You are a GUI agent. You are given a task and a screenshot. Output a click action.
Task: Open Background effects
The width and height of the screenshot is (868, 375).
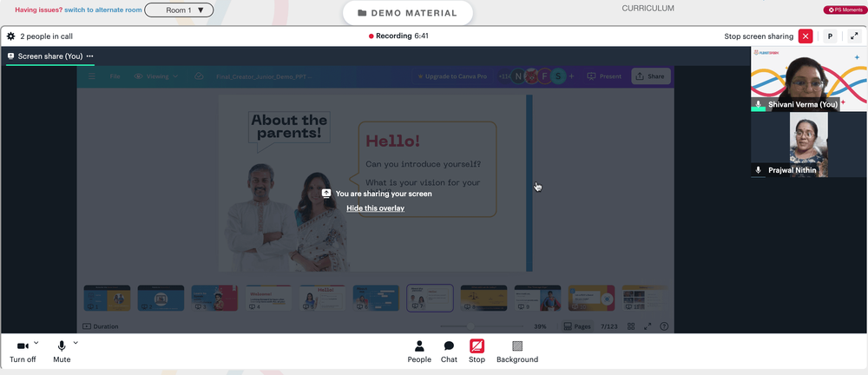point(517,352)
